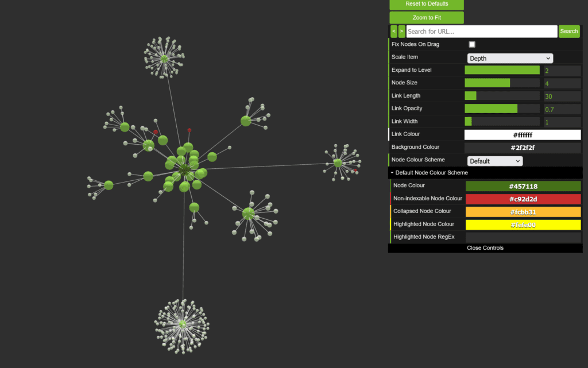Open the Node Colour Scheme dropdown
The image size is (588, 368).
click(x=494, y=161)
